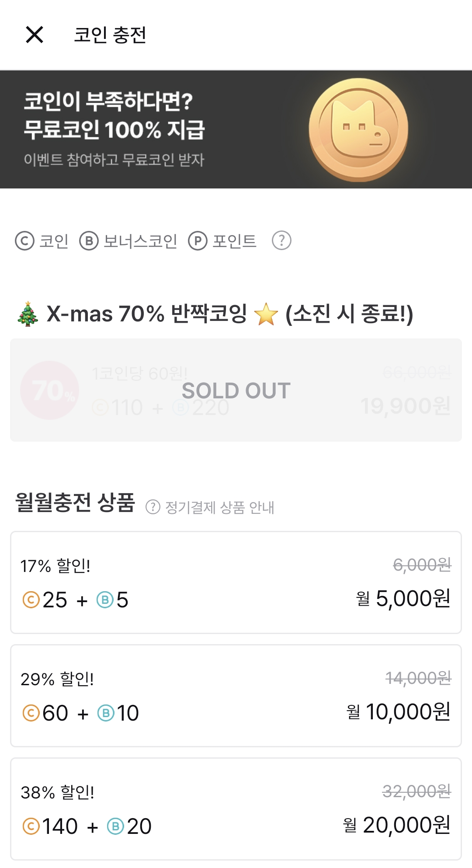Close the coin charge screen with X
This screenshot has width=472, height=868.
(x=35, y=35)
